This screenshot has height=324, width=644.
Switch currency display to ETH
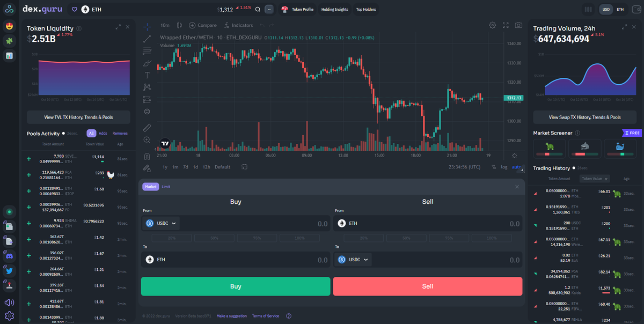[620, 9]
